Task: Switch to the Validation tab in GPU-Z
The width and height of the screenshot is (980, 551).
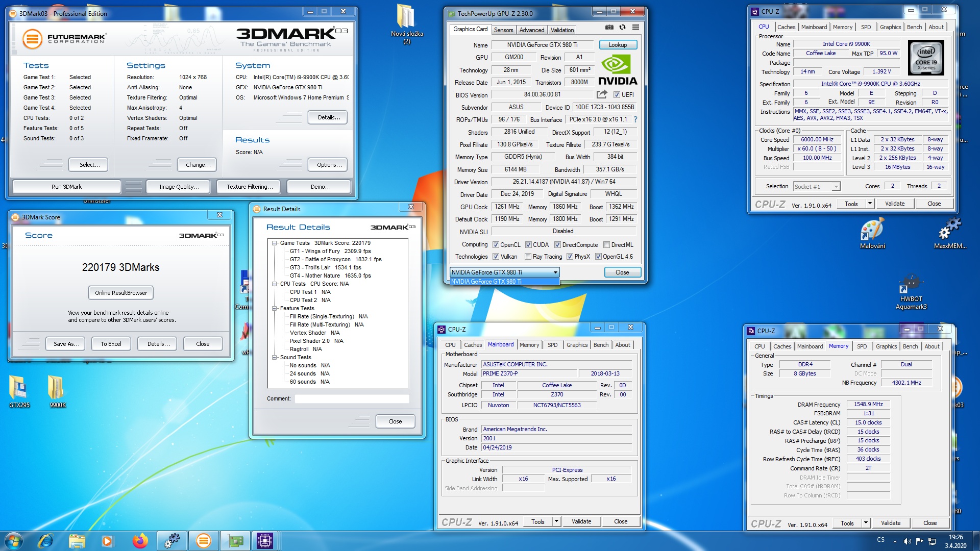Action: [562, 30]
